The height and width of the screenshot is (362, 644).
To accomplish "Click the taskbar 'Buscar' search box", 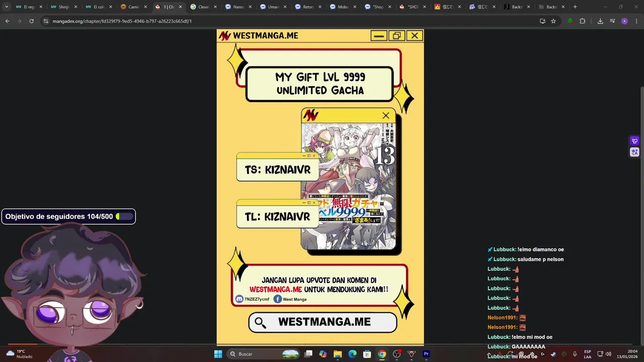I will click(263, 354).
